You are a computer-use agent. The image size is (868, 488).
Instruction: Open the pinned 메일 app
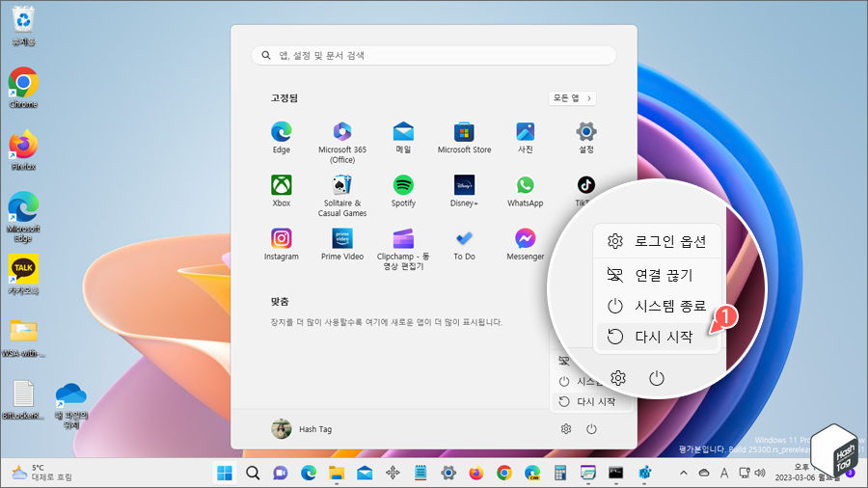tap(403, 138)
